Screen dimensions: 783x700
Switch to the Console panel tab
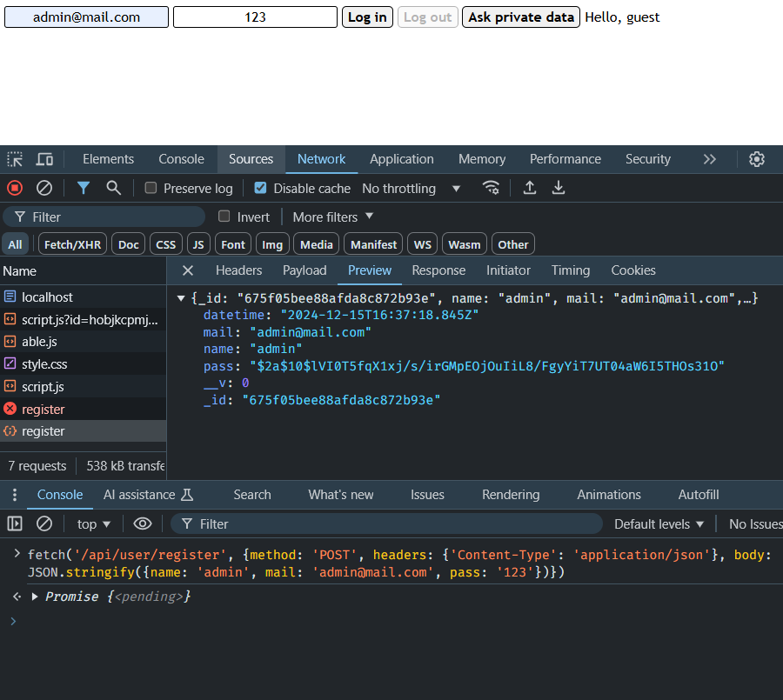coord(181,159)
